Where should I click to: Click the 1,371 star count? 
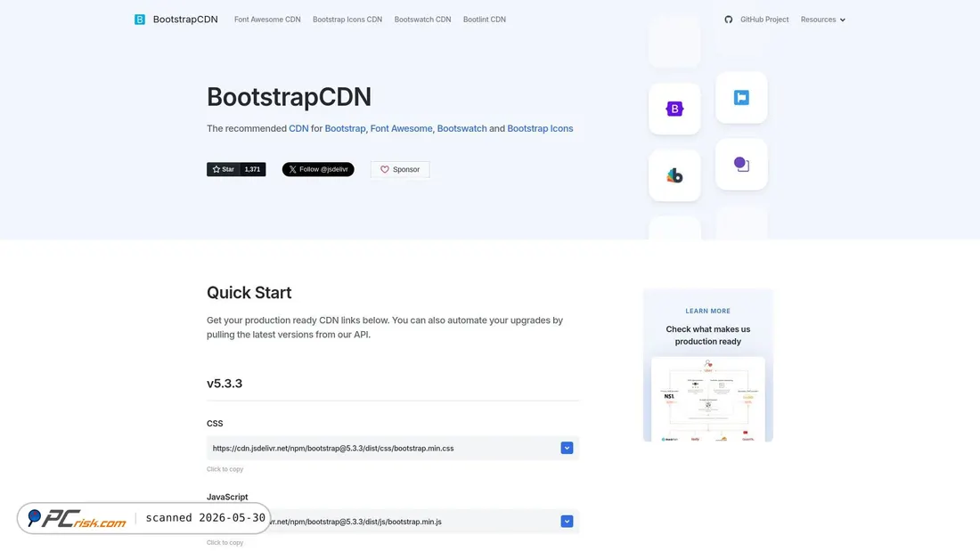pyautogui.click(x=252, y=169)
